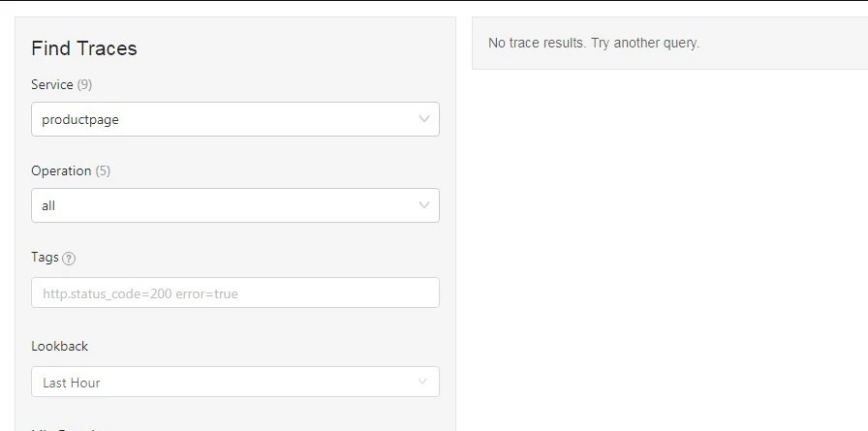
Task: Click the Service dropdown chevron arrow
Action: pyautogui.click(x=423, y=119)
